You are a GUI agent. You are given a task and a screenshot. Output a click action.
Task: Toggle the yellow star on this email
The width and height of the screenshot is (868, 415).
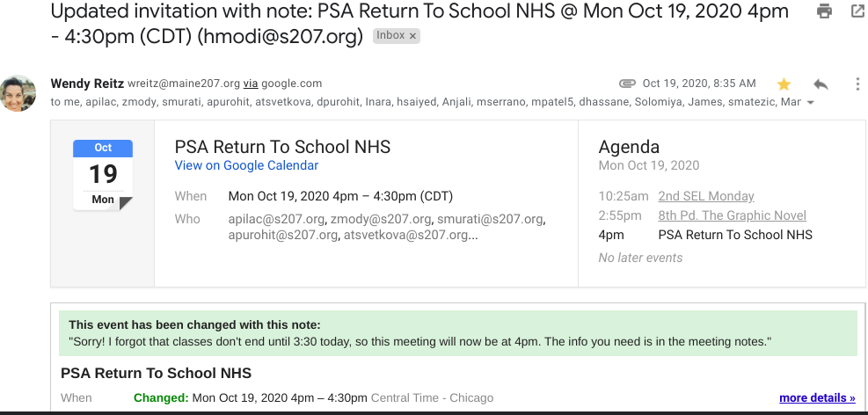click(784, 84)
